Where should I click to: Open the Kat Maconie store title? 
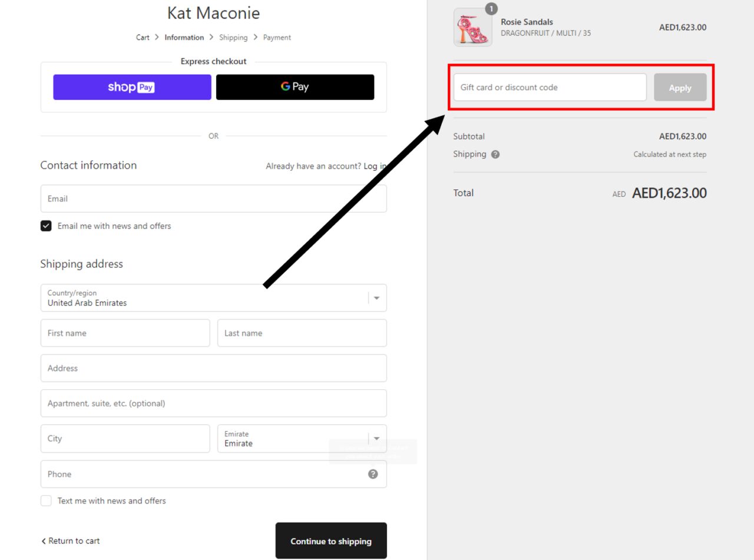pos(213,13)
